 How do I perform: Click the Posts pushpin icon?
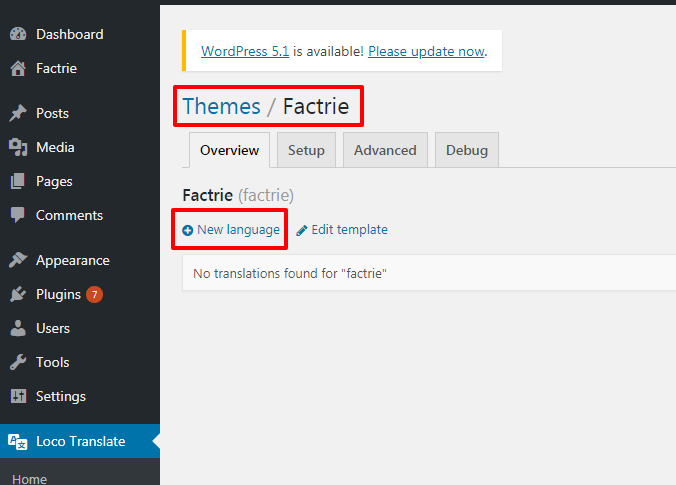(x=17, y=113)
